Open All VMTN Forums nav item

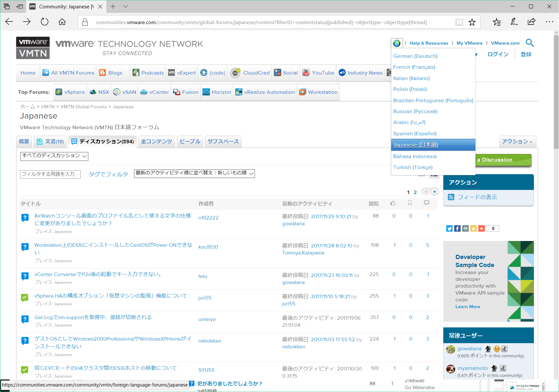(x=68, y=73)
